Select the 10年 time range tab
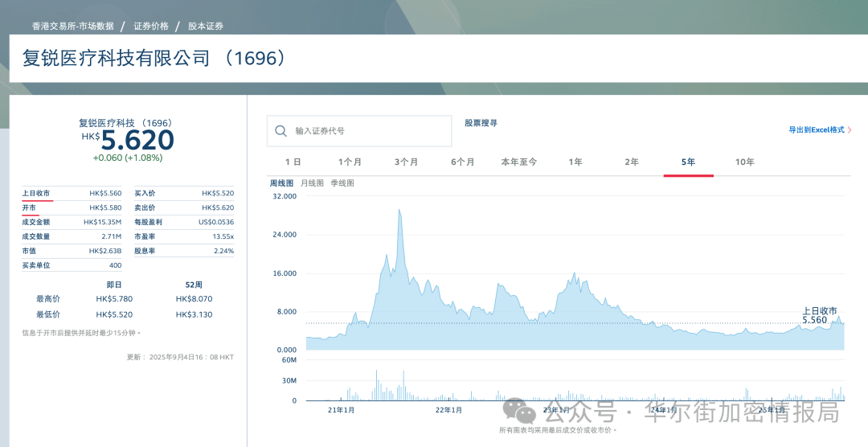Image resolution: width=868 pixels, height=447 pixels. coord(744,162)
